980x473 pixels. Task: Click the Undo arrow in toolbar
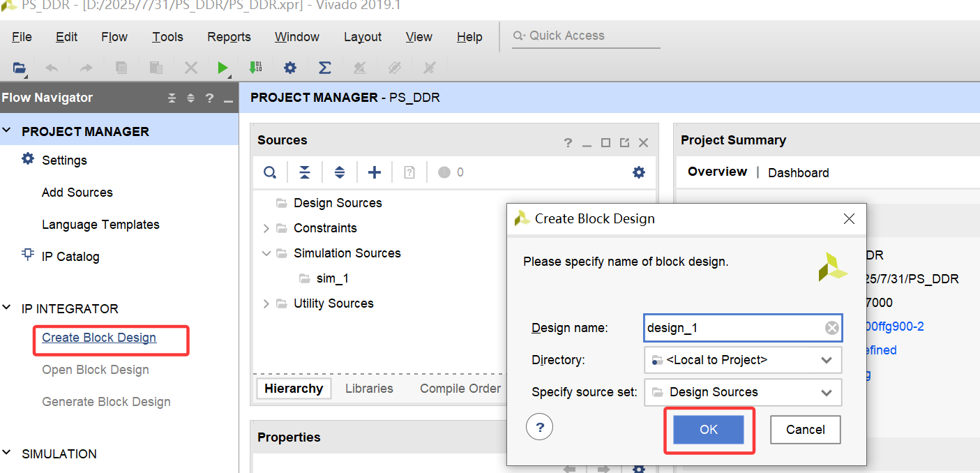pyautogui.click(x=52, y=68)
